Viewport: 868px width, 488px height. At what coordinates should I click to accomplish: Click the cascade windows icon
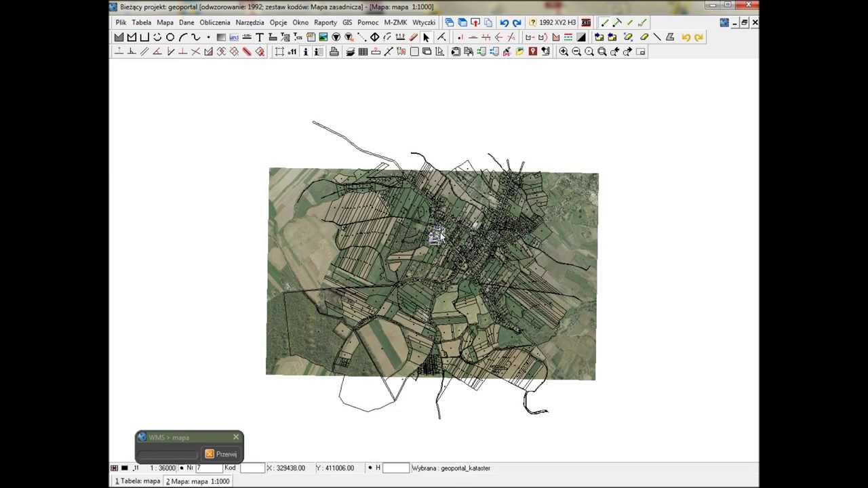(x=449, y=22)
